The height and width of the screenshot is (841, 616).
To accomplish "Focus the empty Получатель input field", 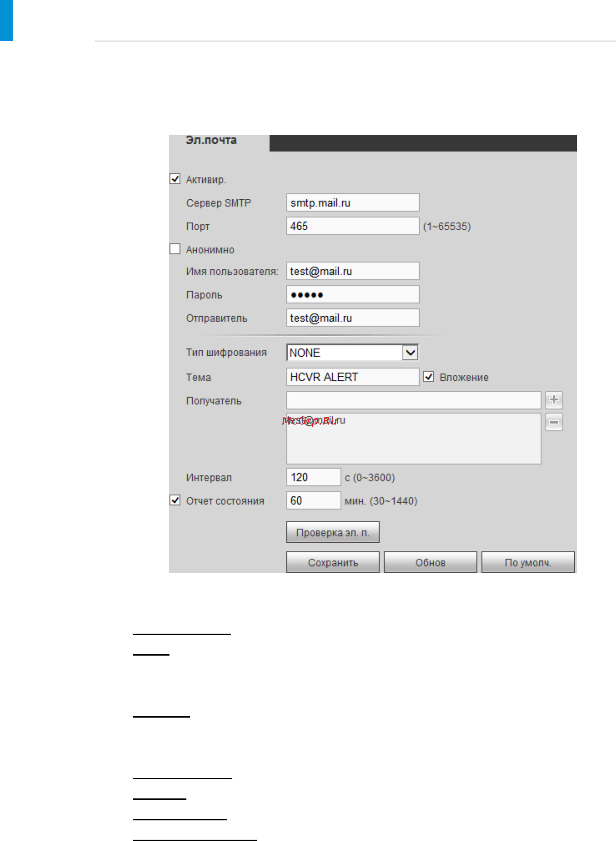I will [x=413, y=400].
